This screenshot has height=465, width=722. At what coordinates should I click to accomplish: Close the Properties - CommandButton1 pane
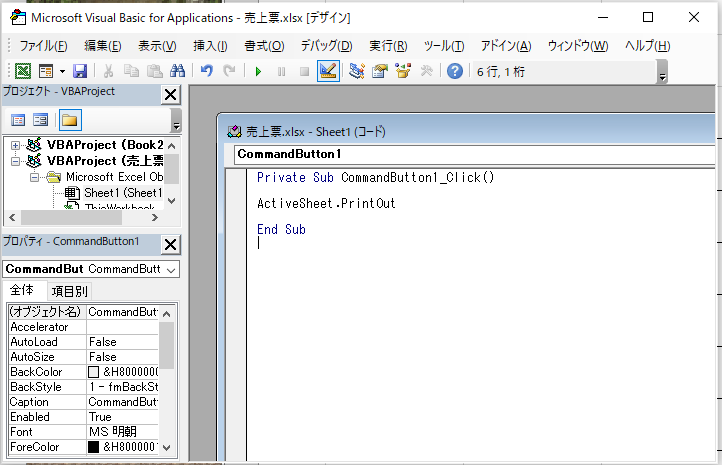[170, 244]
